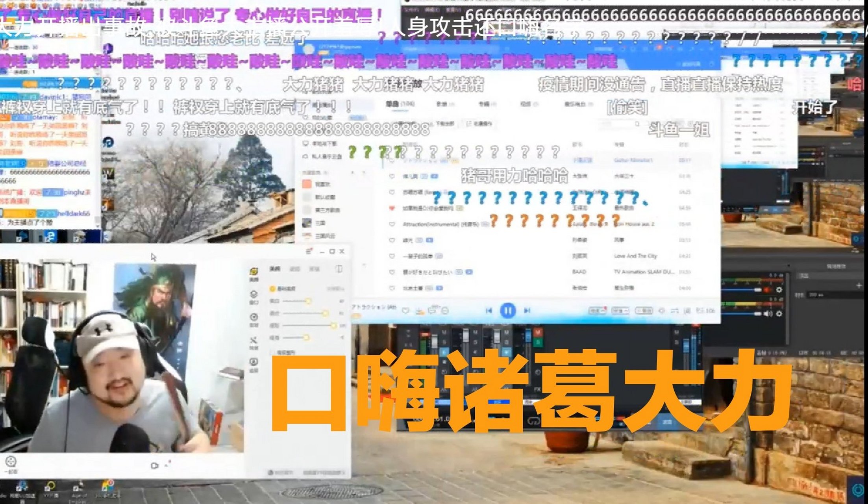Viewport: 868px width, 504px height.
Task: Open more-options circle icon in player bar
Action: point(445,311)
